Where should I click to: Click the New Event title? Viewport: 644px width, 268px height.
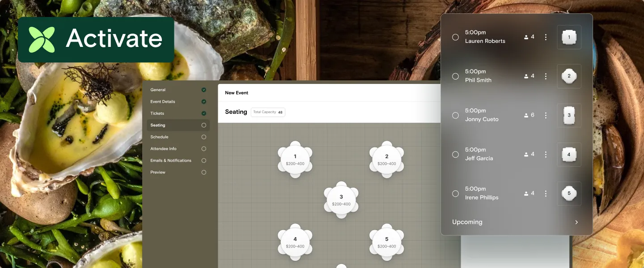(x=237, y=93)
